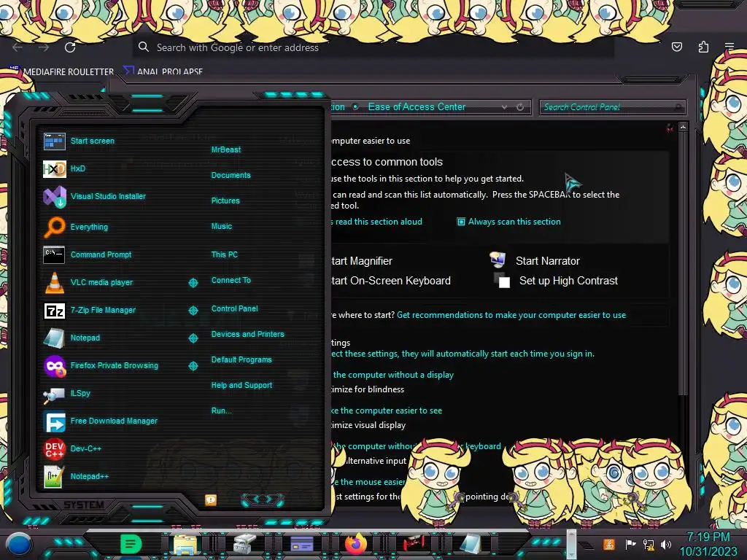
Task: Click start menu shutdown arrows button
Action: click(263, 499)
